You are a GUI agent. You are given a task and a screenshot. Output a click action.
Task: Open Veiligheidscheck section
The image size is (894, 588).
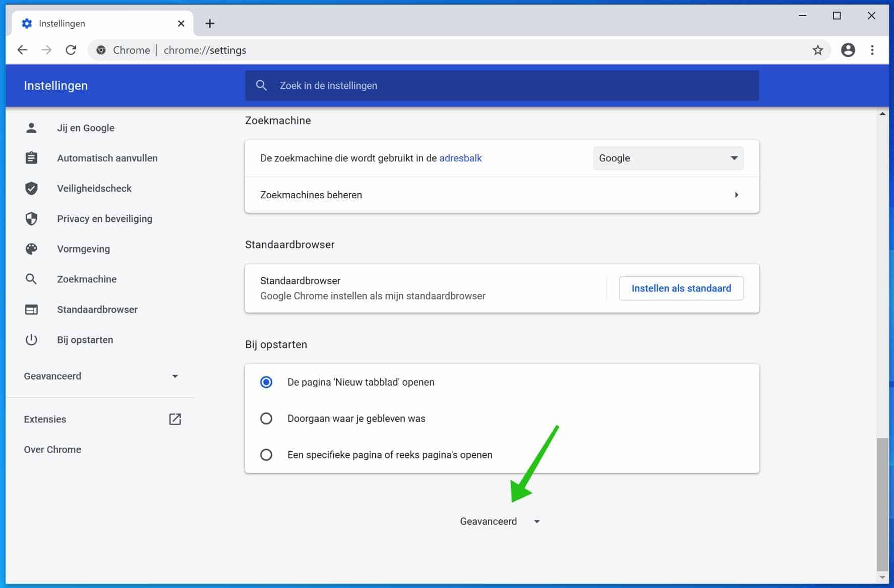click(94, 189)
